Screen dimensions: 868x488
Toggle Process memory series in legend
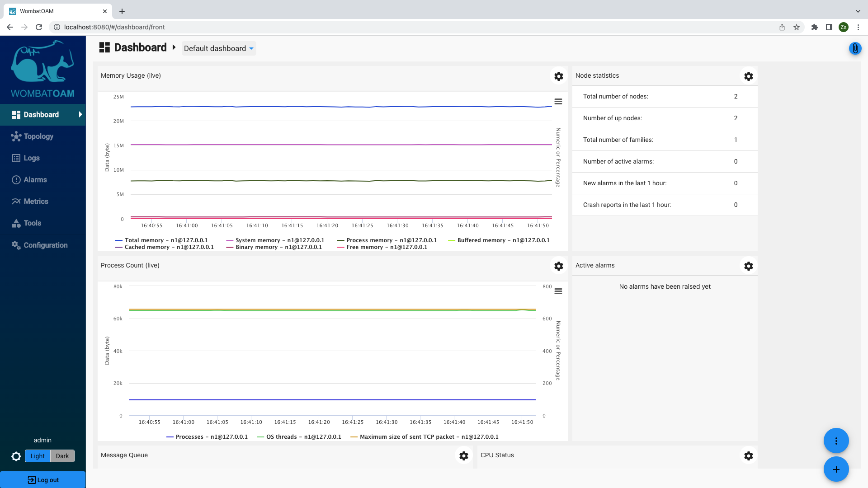point(387,240)
